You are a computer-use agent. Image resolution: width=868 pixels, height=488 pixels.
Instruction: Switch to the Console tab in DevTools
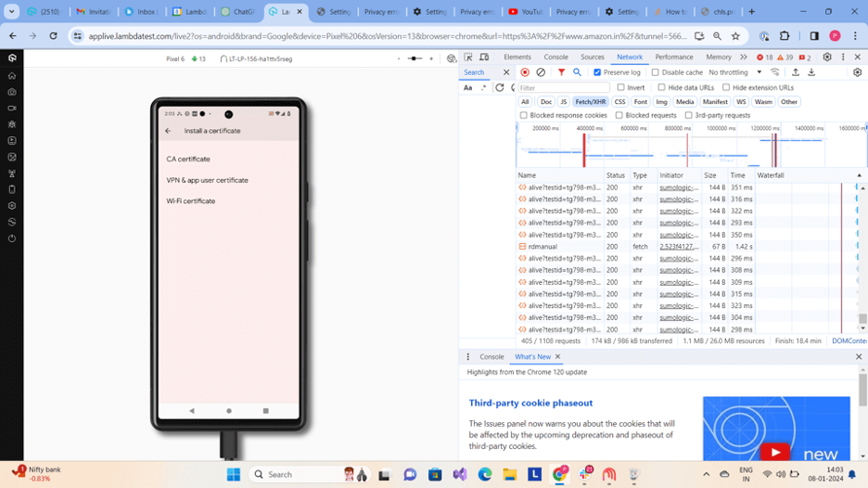555,58
